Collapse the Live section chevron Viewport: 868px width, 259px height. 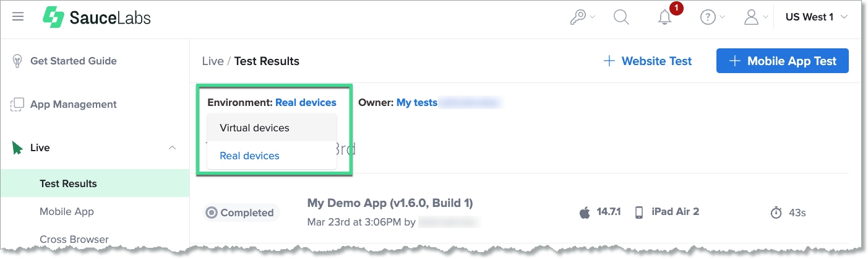coord(172,147)
